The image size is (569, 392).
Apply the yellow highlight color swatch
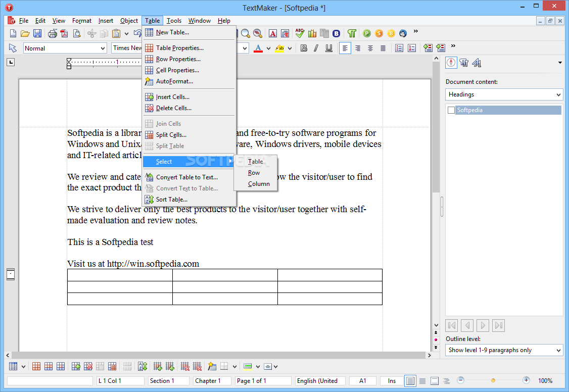pyautogui.click(x=279, y=48)
